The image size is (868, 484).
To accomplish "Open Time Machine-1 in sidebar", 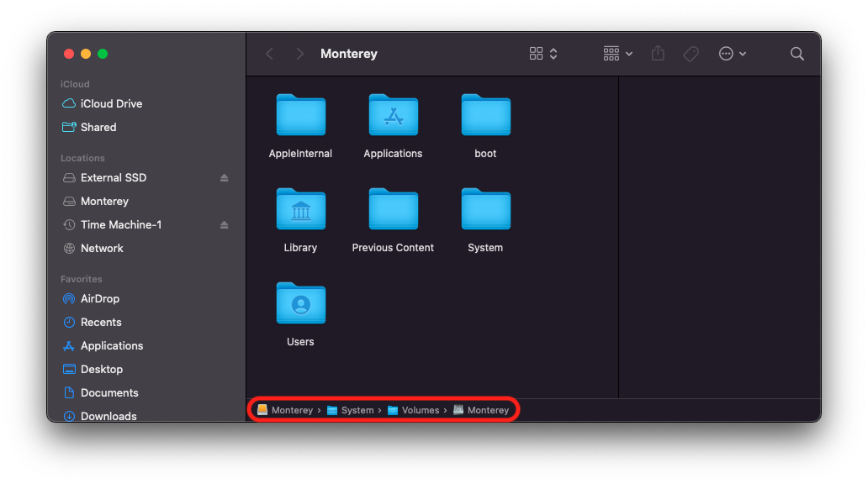I will click(x=113, y=224).
